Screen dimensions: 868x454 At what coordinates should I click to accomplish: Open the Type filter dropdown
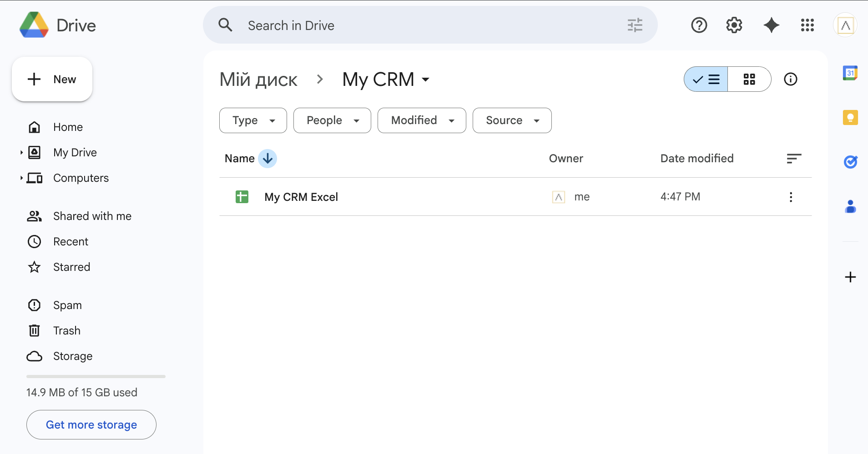253,120
